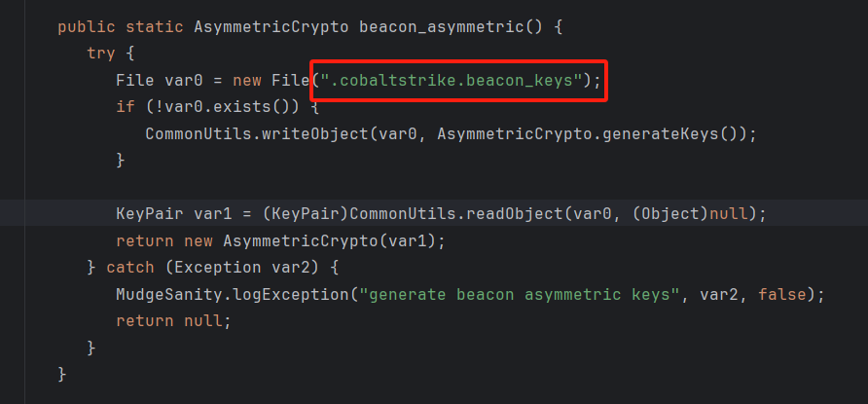Click the (Object)null cast argument
This screenshot has width=868, height=404.
point(690,213)
